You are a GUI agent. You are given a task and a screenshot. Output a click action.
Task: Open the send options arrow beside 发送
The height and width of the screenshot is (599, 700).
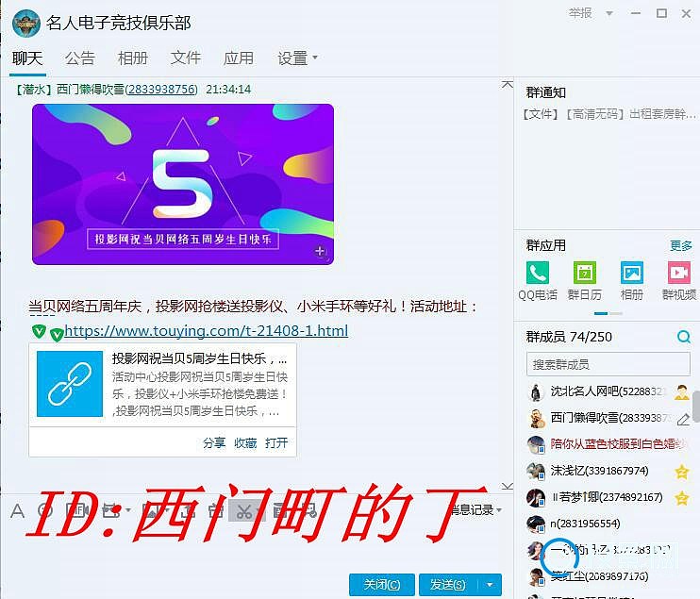pos(490,585)
